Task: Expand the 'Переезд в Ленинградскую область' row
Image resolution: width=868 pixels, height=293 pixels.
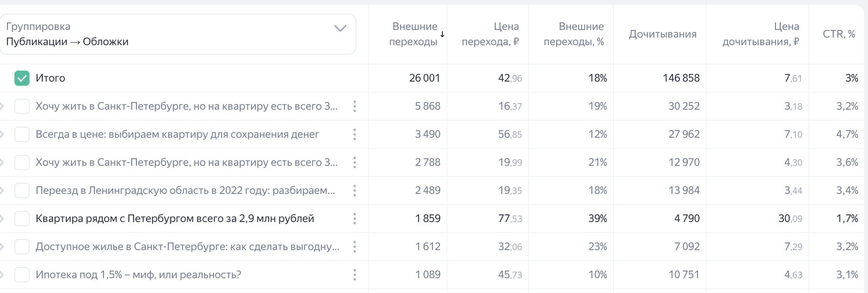Action: point(2,191)
